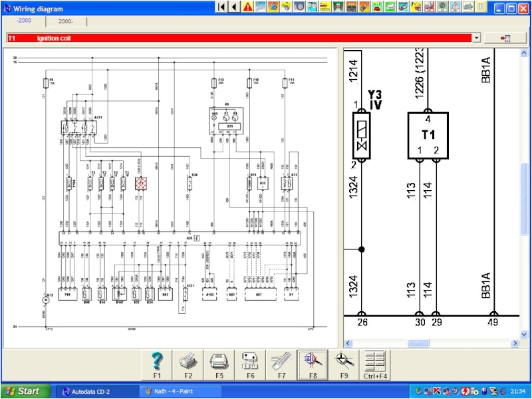This screenshot has width=532, height=399.
Task: Open the Windows Start menu
Action: [22, 391]
